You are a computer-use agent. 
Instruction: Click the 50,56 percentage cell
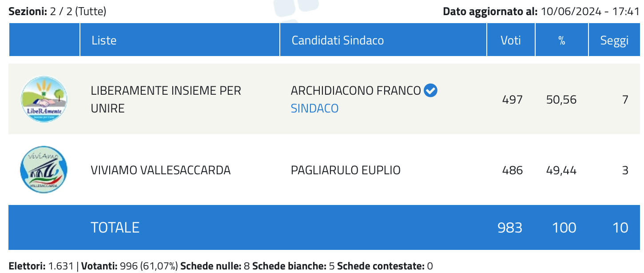point(561,99)
